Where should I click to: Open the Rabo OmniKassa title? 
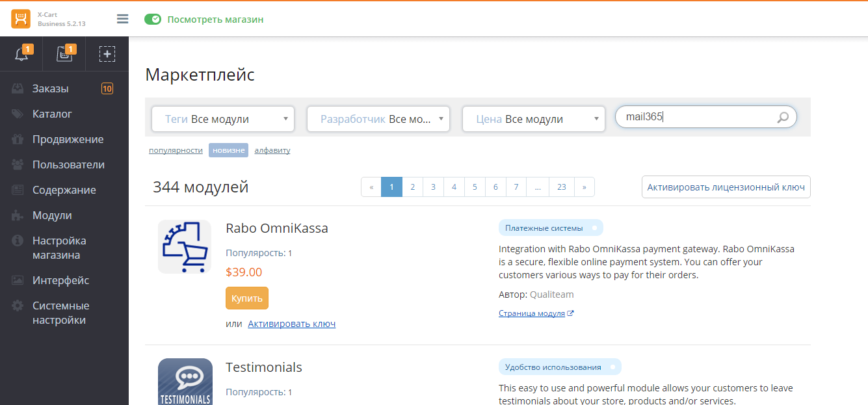(x=277, y=228)
